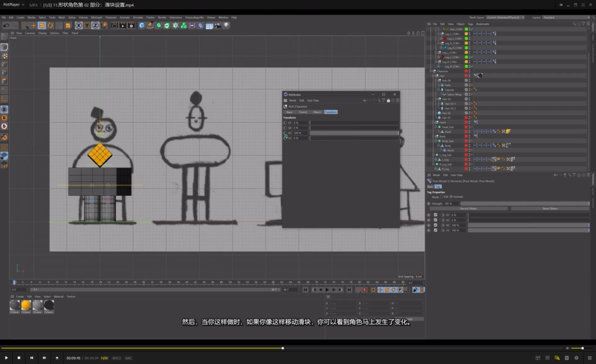Uncheck the checkbox for slider 01

435,215
